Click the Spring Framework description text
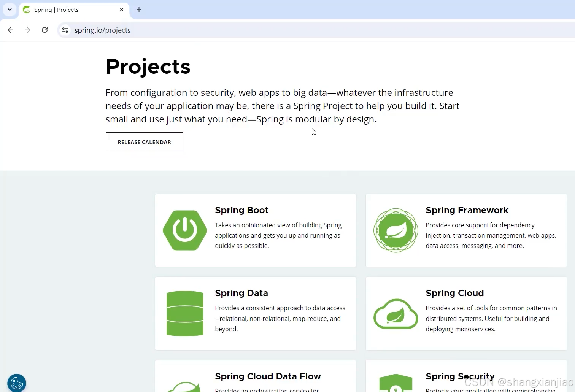 pos(491,235)
